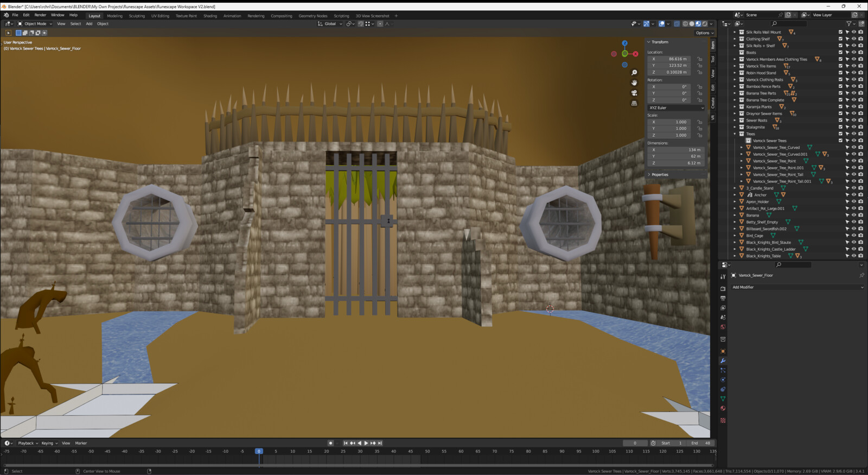Image resolution: width=868 pixels, height=475 pixels.
Task: Toggle the camera view icon in viewport
Action: (634, 93)
